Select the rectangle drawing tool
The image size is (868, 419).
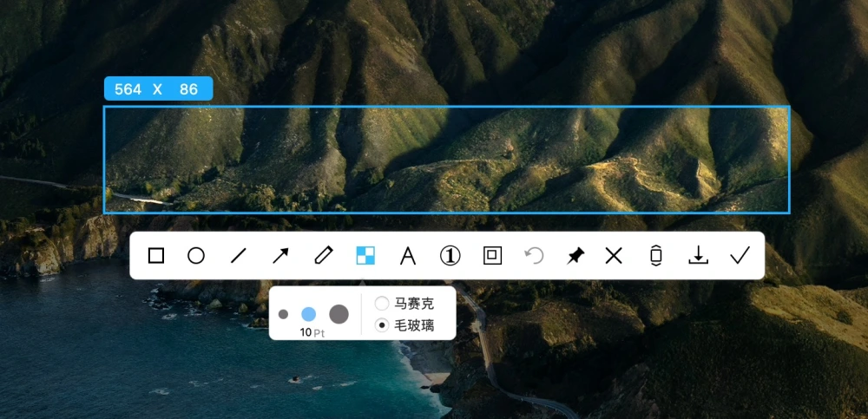[156, 256]
